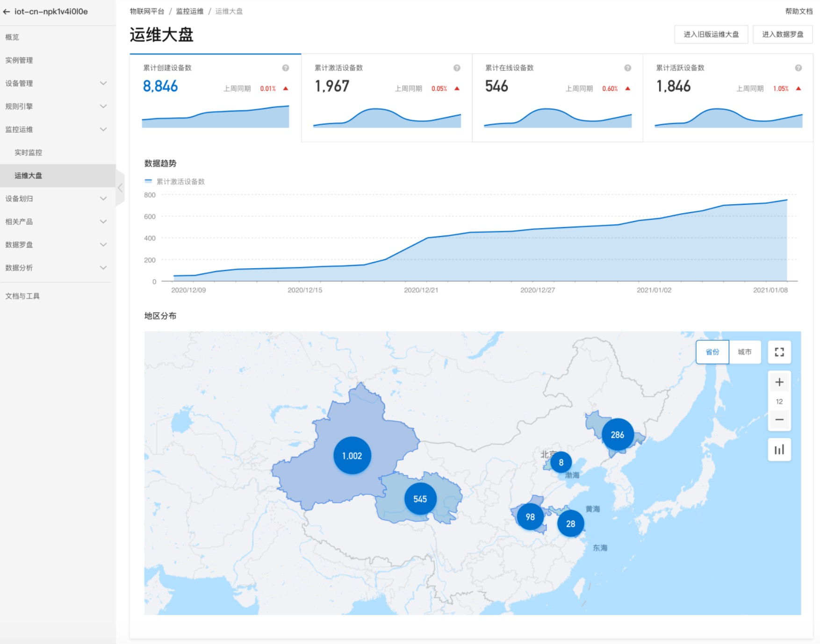Click the 2021/01/08 axis label on the trend chart
The width and height of the screenshot is (820, 644).
[770, 290]
